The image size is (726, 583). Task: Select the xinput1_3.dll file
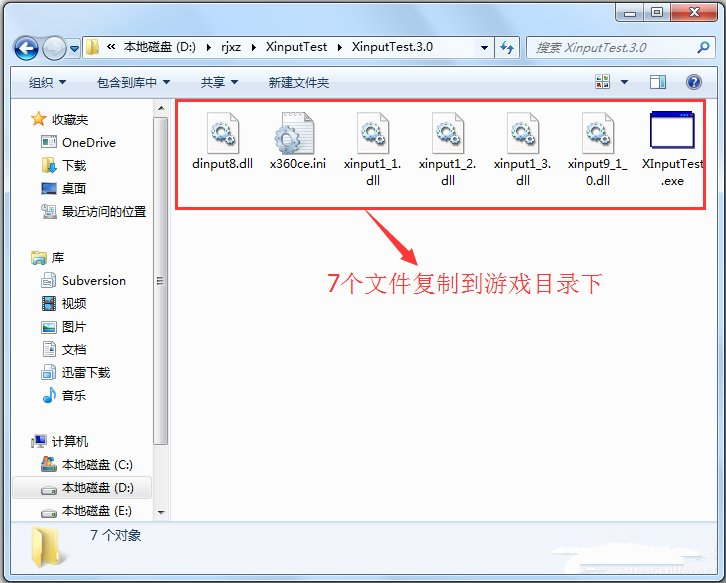click(x=522, y=133)
